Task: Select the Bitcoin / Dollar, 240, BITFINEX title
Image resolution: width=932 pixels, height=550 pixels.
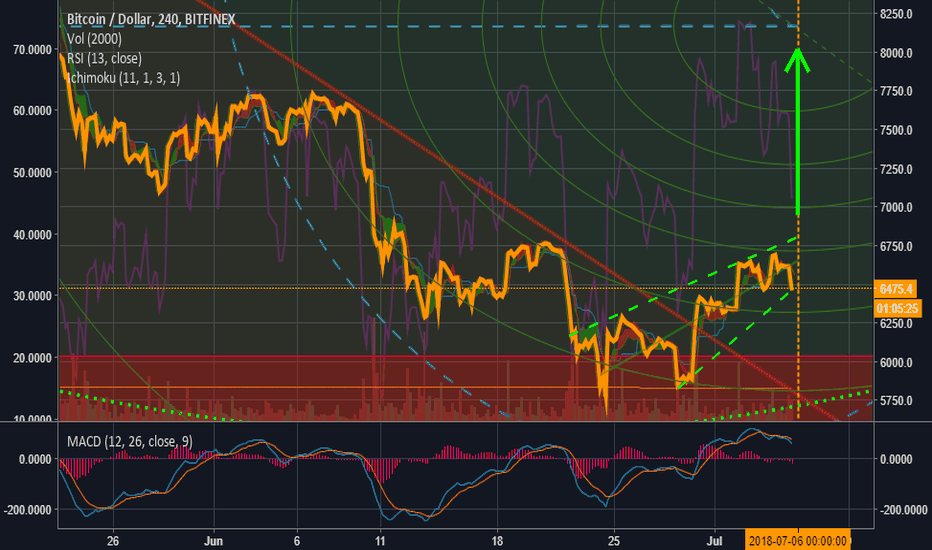Action: [x=151, y=20]
